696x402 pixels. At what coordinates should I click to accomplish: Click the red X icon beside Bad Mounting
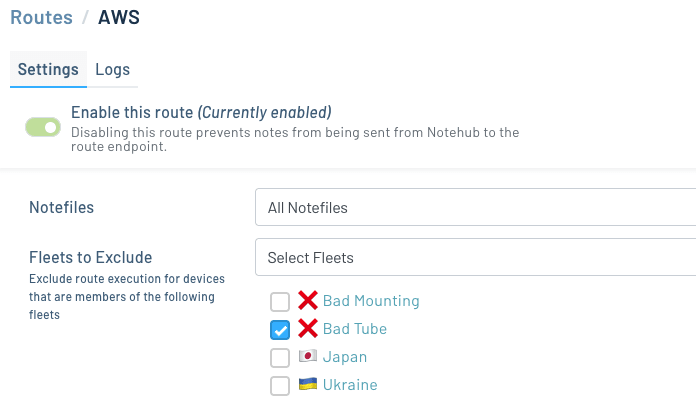click(307, 301)
